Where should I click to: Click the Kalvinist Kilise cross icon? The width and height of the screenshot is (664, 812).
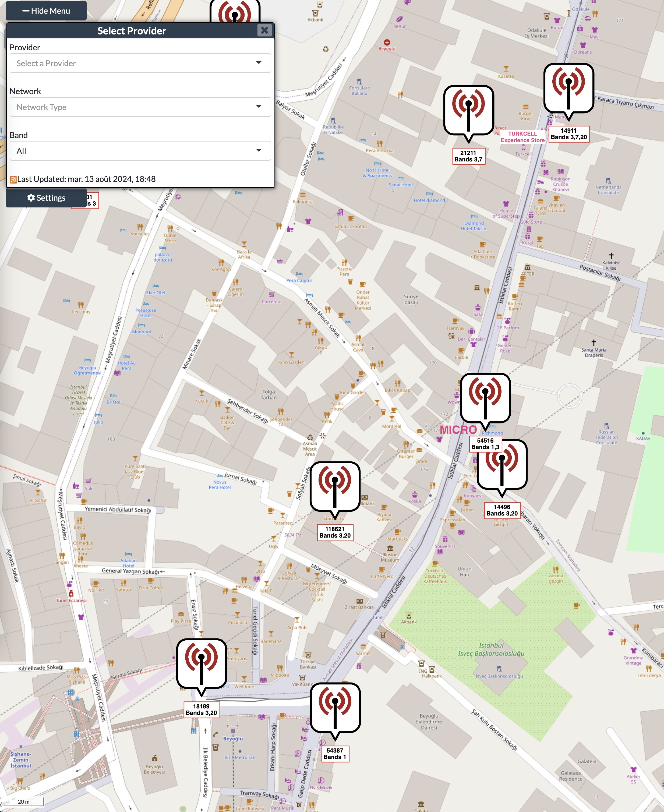pos(611,256)
